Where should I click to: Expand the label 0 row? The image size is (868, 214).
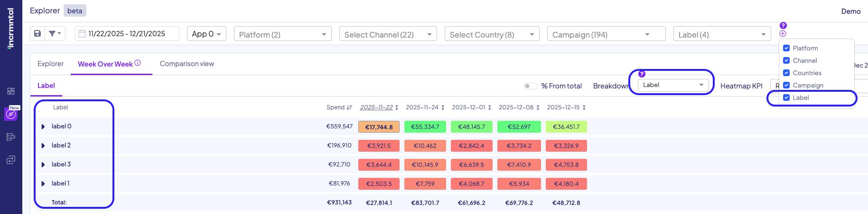(x=43, y=126)
